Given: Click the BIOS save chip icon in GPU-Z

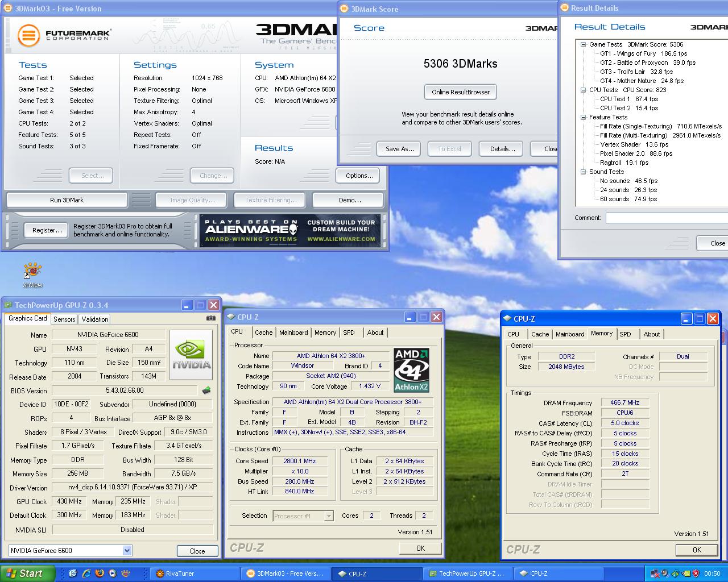Looking at the screenshot, I should tap(206, 390).
